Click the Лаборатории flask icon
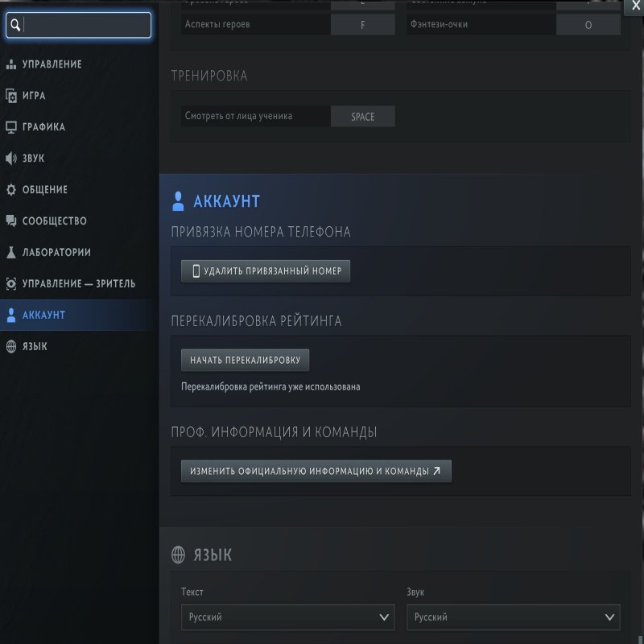 [11, 253]
